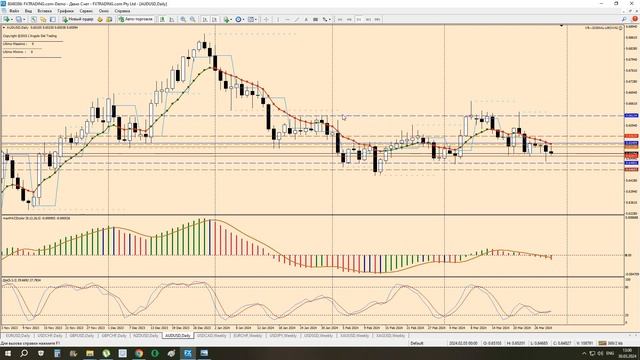Click the connection status indicator in status bar
This screenshot has width=640, height=360.
[611, 343]
